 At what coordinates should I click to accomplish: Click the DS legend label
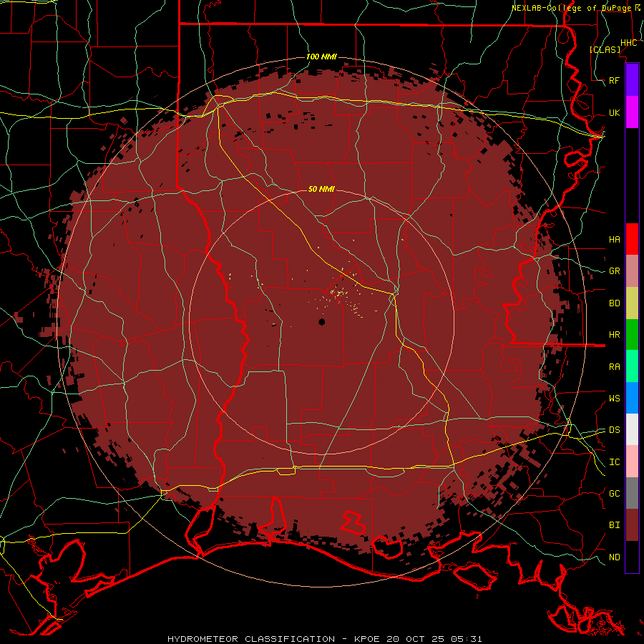tap(615, 430)
